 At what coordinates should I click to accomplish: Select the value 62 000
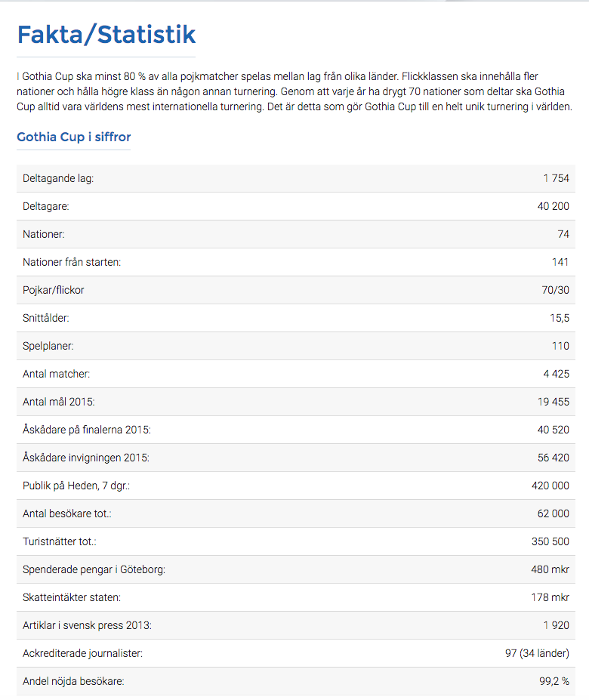(554, 513)
